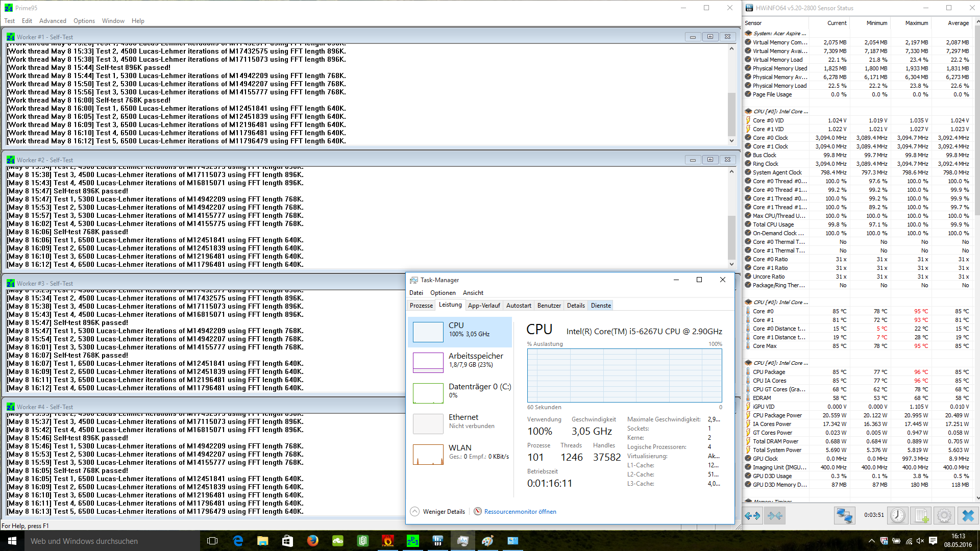Open the Ansicht menu in Task-Manager
The width and height of the screenshot is (980, 551).
click(473, 293)
